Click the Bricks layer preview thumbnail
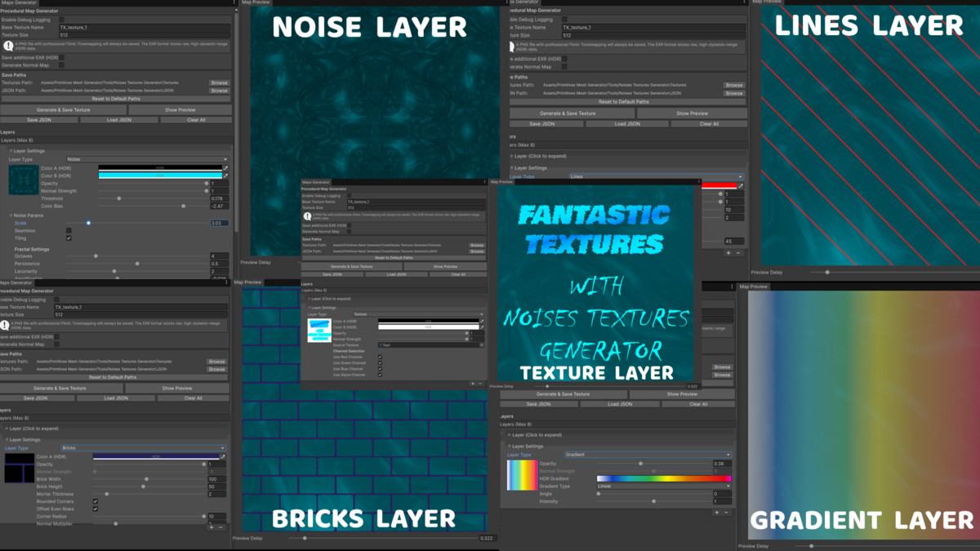980x551 pixels. click(18, 468)
